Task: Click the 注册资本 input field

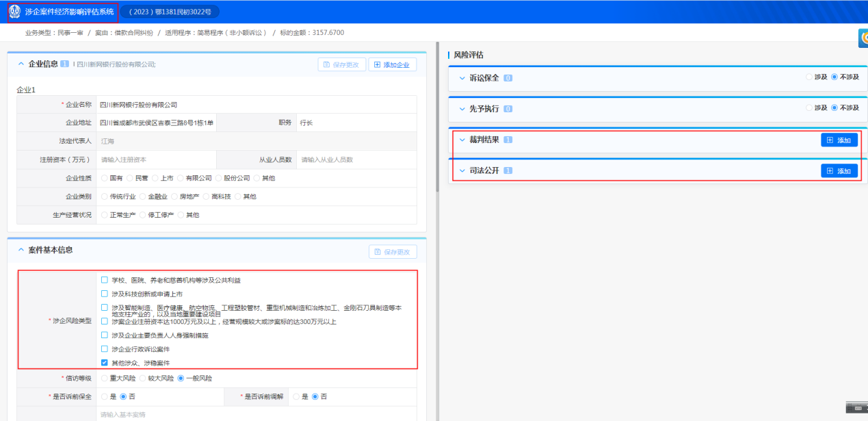Action: [x=156, y=160]
